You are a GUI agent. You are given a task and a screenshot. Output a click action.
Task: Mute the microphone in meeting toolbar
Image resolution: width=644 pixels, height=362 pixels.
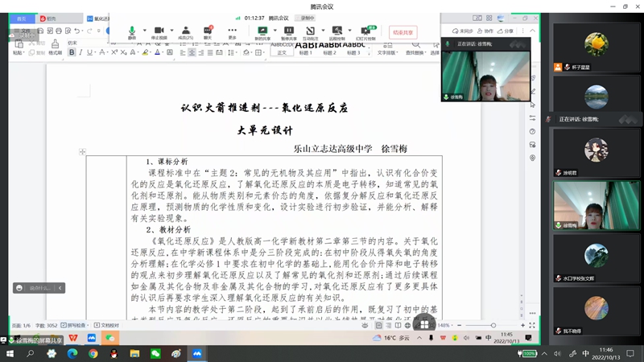click(132, 31)
